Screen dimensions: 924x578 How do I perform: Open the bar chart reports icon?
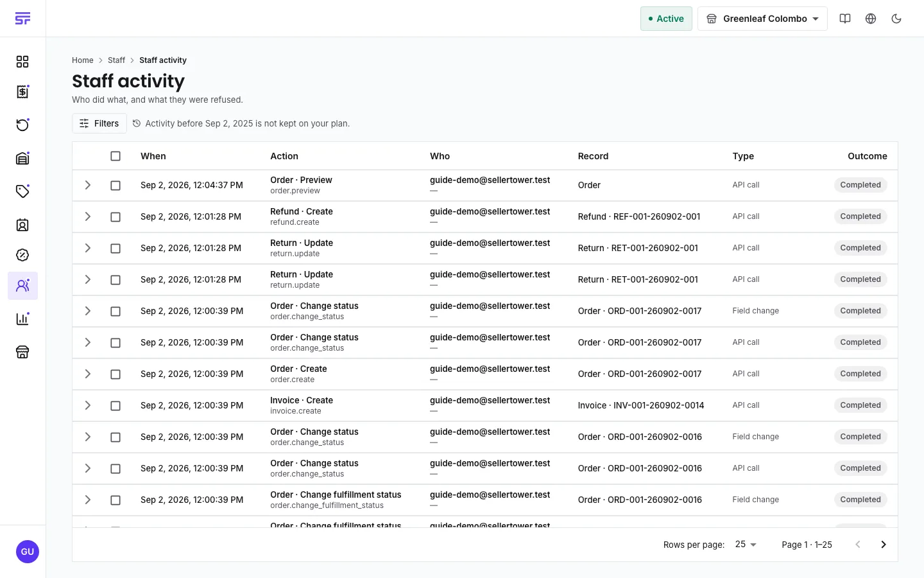(22, 319)
